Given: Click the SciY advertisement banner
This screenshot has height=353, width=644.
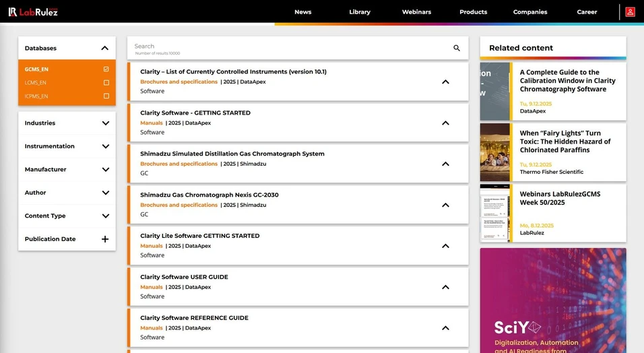Looking at the screenshot, I should click(552, 300).
